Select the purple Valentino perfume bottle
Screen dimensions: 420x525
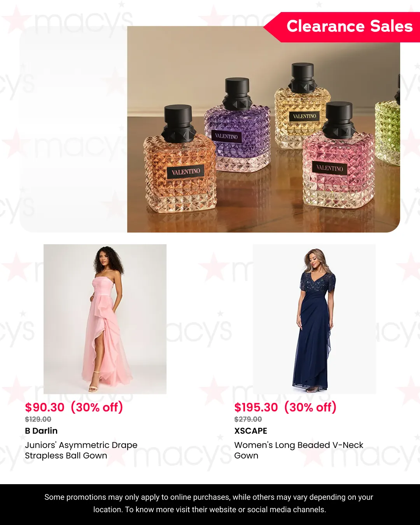point(238,125)
